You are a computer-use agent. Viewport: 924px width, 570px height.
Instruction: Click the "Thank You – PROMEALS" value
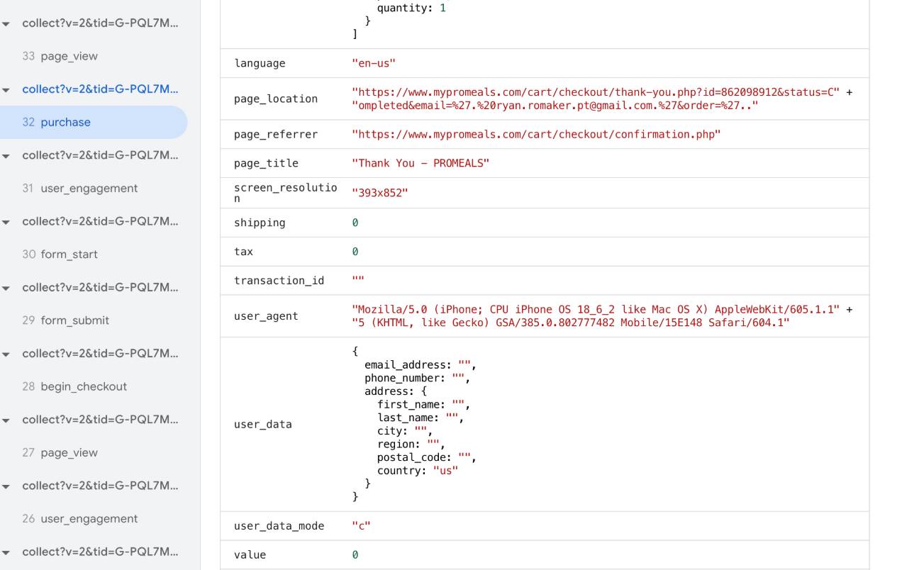tap(421, 163)
